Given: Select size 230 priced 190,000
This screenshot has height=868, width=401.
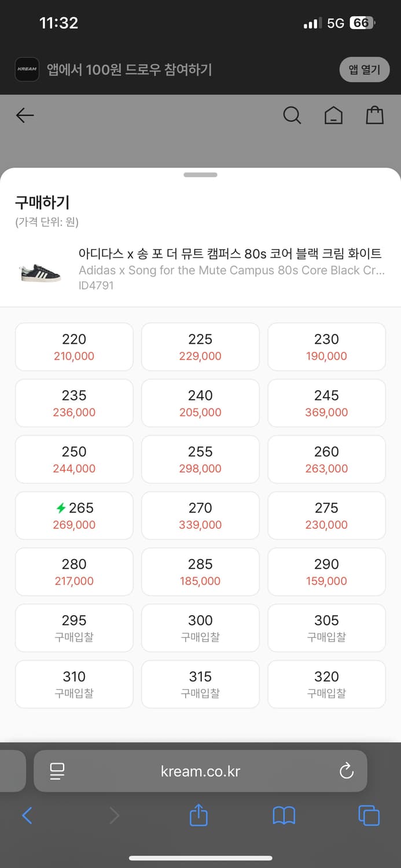Looking at the screenshot, I should tap(326, 346).
